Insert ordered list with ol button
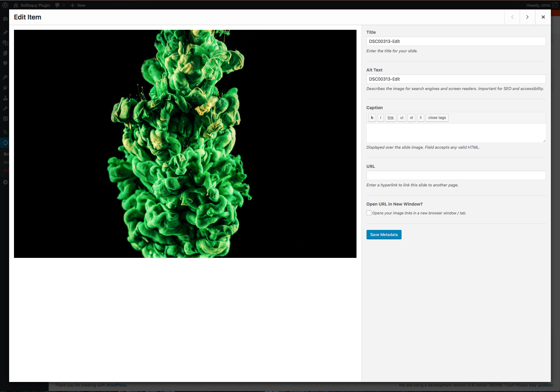The width and height of the screenshot is (560, 392). (x=411, y=118)
